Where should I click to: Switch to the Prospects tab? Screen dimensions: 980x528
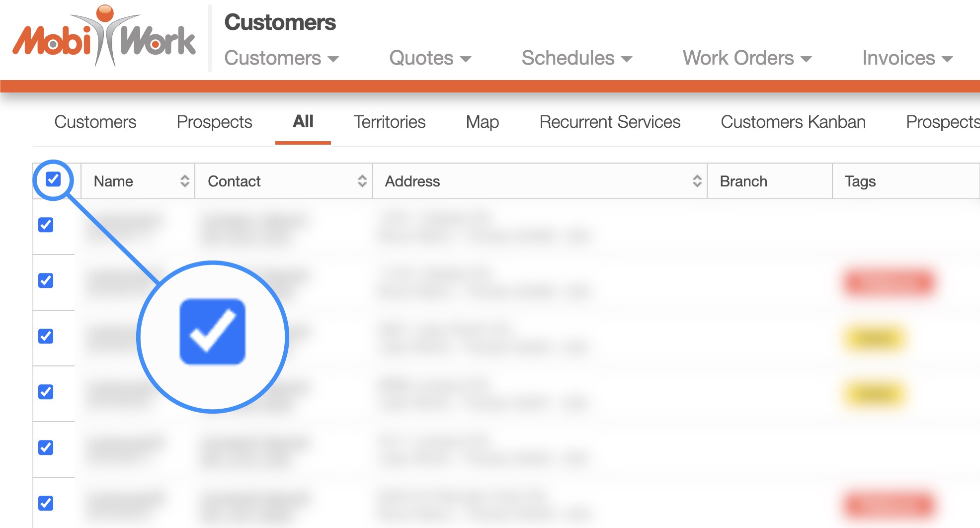tap(214, 122)
